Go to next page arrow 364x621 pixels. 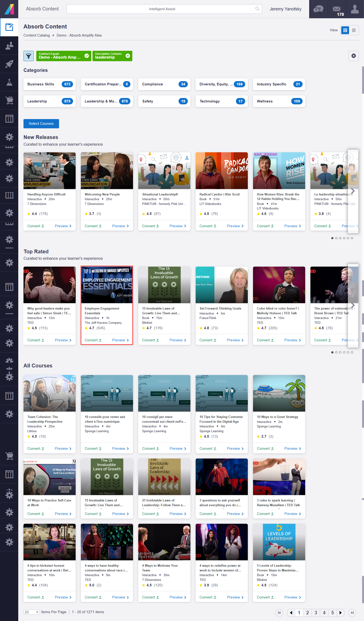(341, 613)
